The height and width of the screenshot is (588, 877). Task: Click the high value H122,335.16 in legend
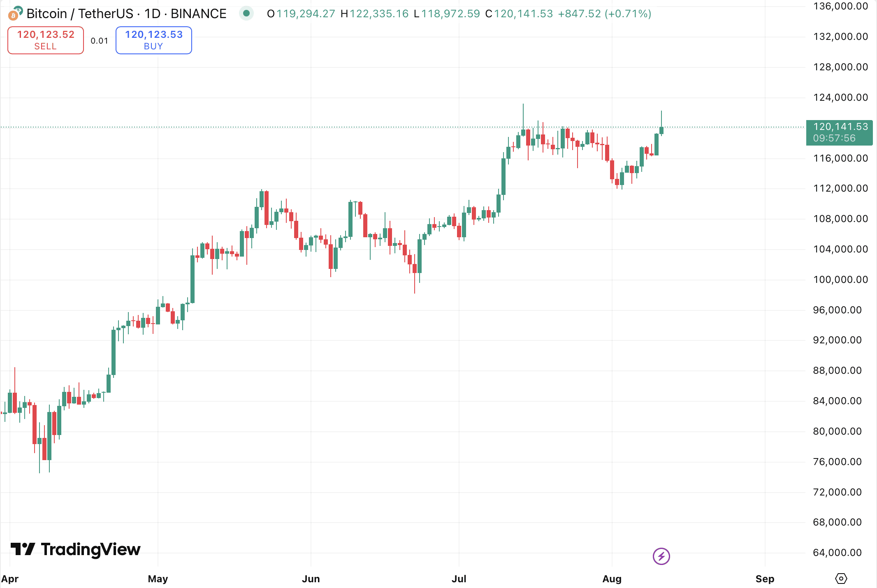tap(374, 14)
